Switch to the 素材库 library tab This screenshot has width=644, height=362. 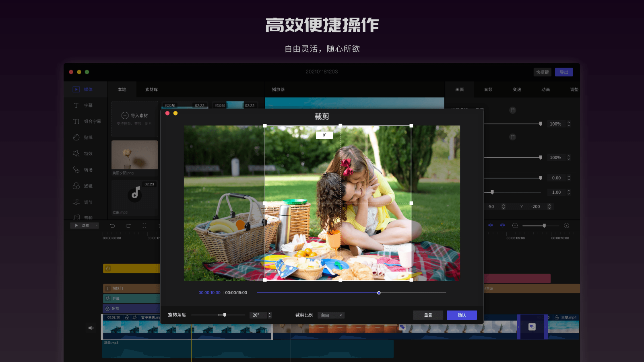point(152,89)
